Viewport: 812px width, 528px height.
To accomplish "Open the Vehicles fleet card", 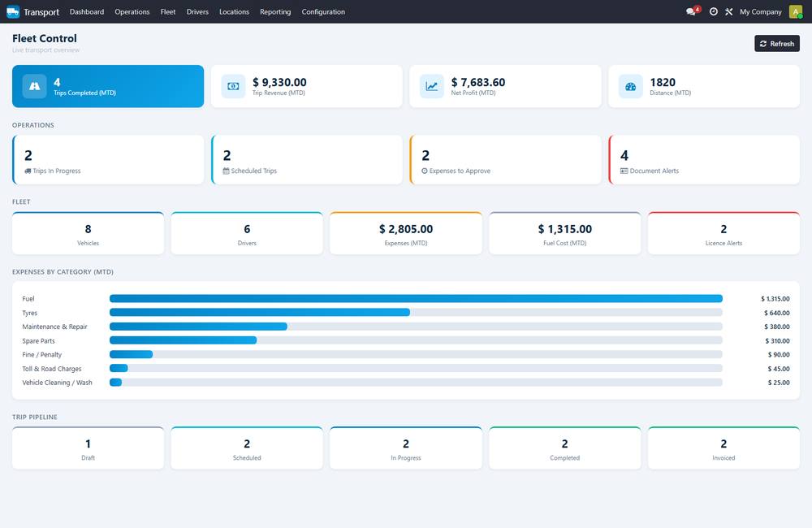I will [x=88, y=233].
